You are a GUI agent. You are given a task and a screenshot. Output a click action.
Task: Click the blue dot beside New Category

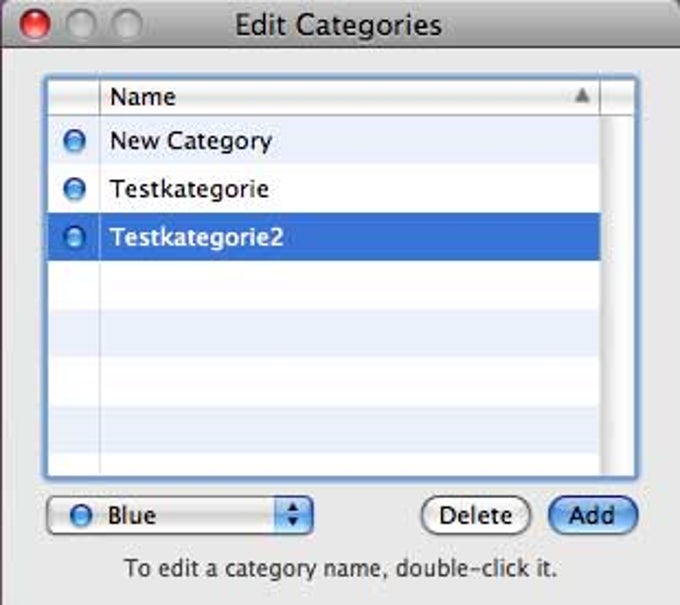(74, 141)
